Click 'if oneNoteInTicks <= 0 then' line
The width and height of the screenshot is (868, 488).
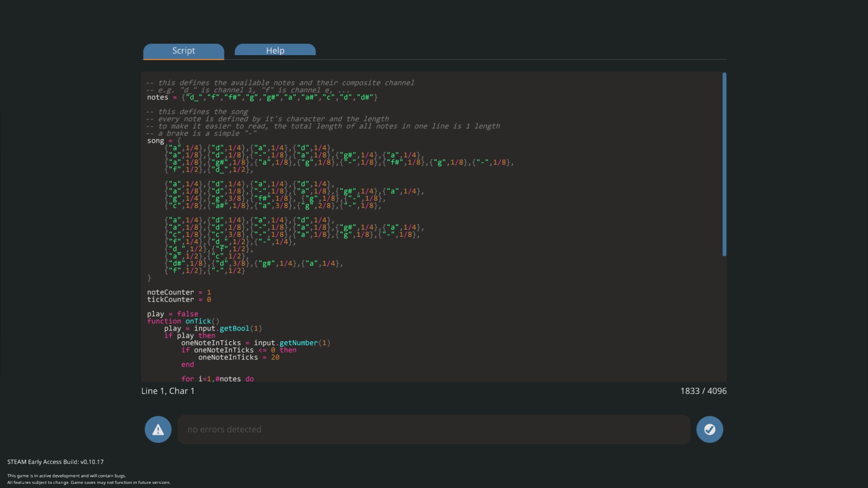239,350
